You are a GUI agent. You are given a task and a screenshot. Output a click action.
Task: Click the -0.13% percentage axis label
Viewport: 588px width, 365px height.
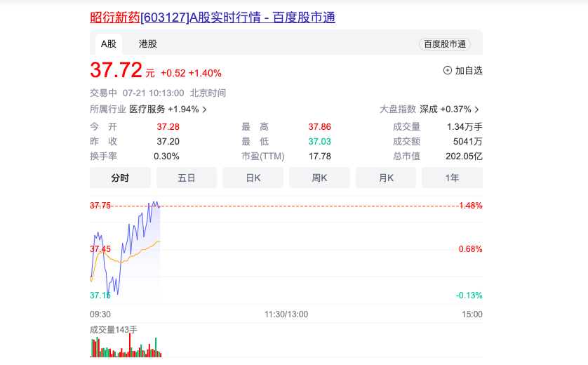tap(469, 296)
